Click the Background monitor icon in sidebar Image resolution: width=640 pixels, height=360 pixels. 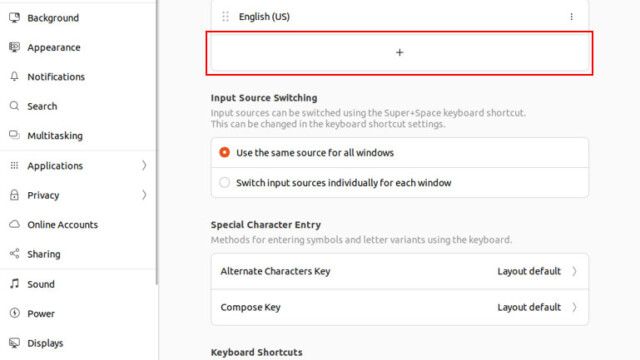pos(14,18)
